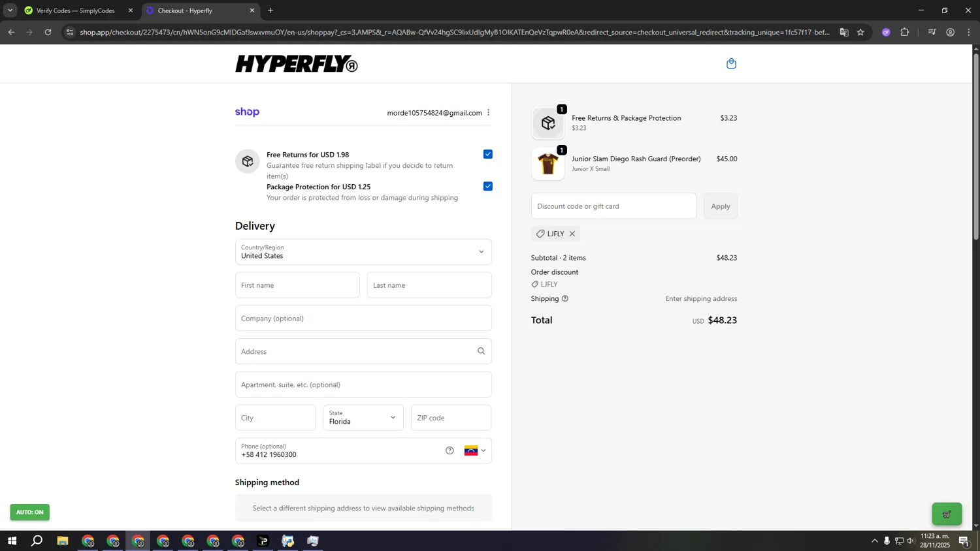The height and width of the screenshot is (551, 980).
Task: Click the email morde105754824@gmail.com
Action: [434, 113]
